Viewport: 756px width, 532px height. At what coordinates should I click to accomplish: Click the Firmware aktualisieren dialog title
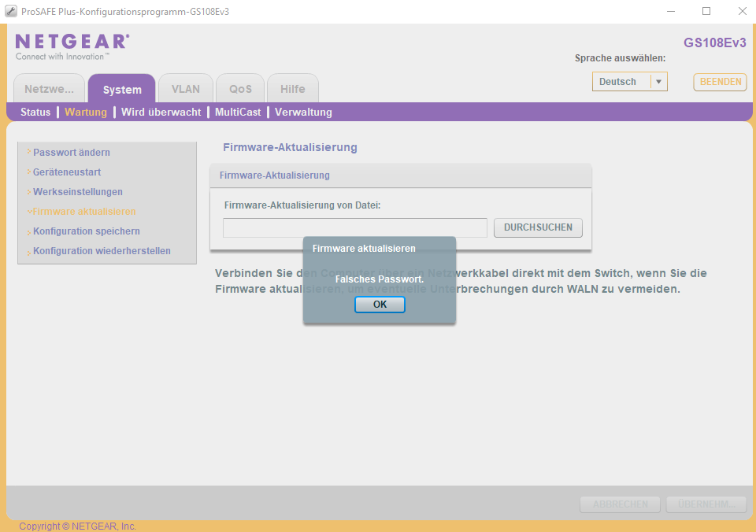(364, 249)
